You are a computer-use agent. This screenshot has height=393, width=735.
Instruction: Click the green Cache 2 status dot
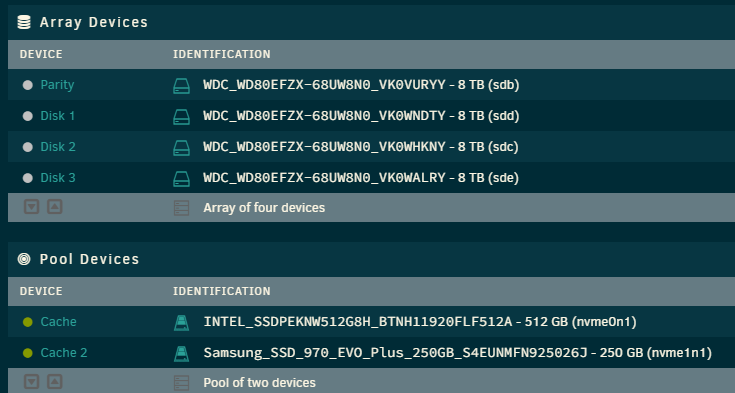coord(28,353)
